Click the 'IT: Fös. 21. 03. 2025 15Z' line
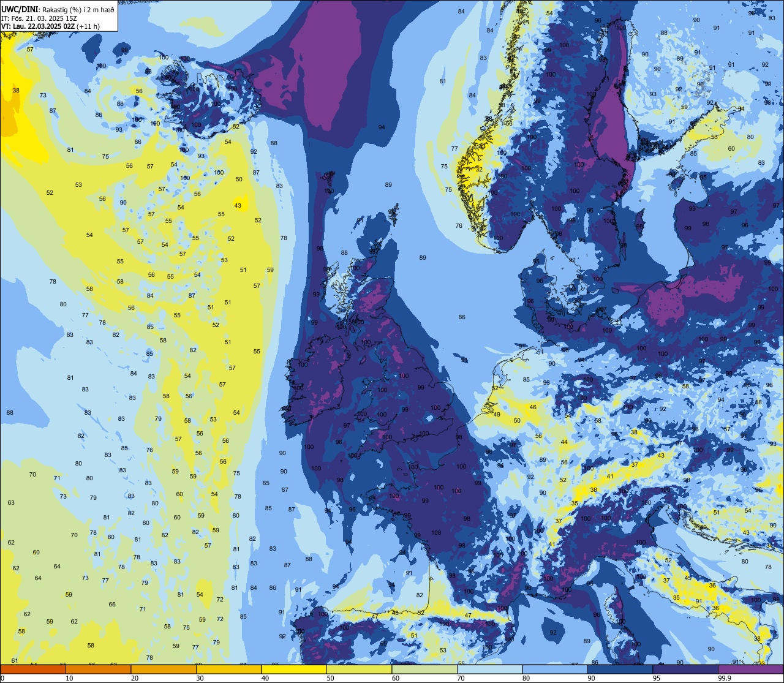The height and width of the screenshot is (683, 784). click(x=39, y=18)
